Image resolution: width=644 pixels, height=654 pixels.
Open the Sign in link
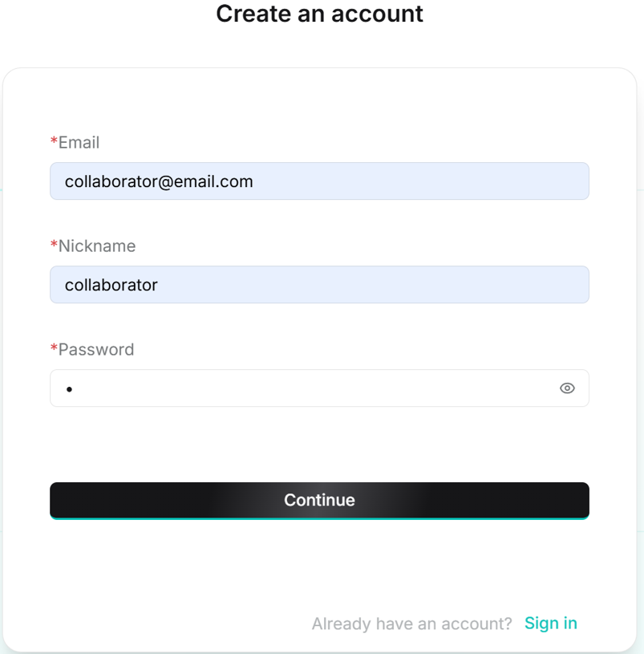(x=550, y=624)
